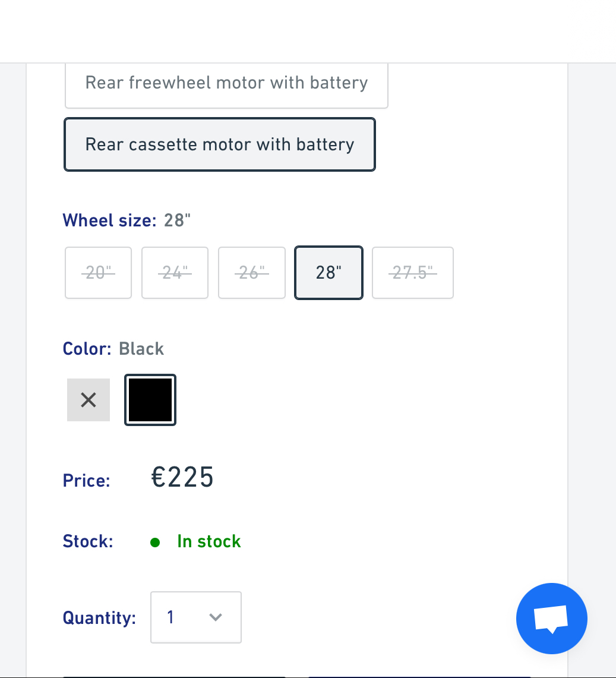
Task: Select the Black color swatch
Action: click(x=150, y=400)
